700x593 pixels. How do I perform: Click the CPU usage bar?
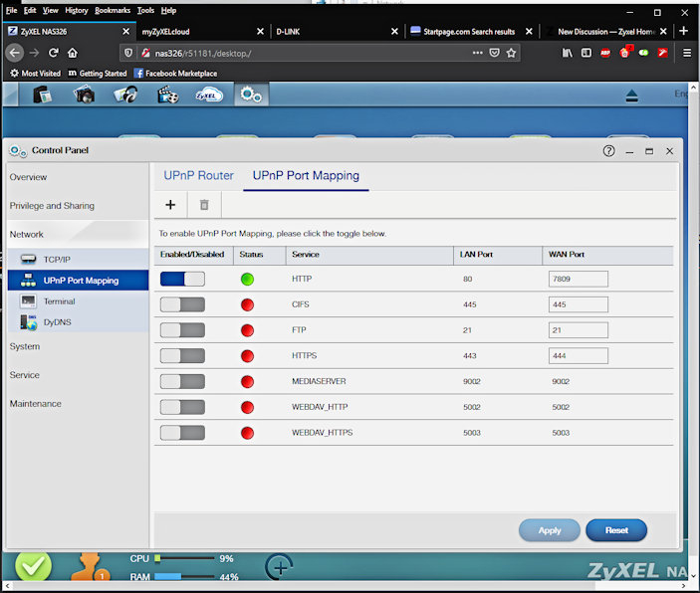185,558
